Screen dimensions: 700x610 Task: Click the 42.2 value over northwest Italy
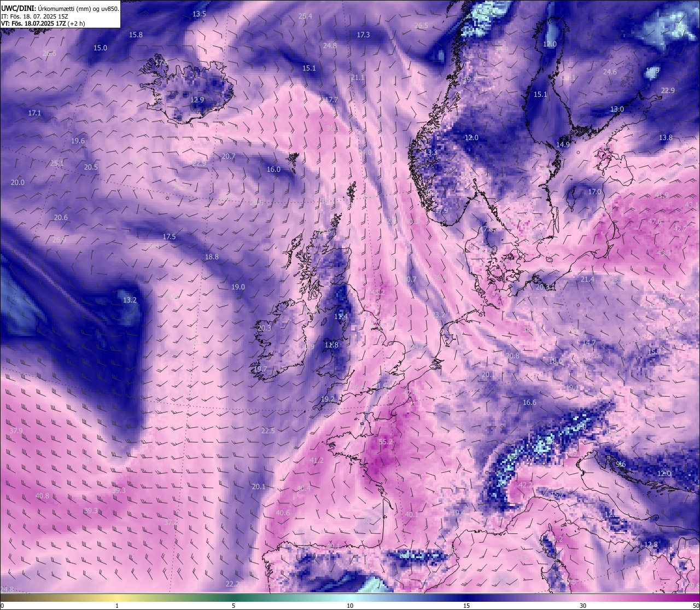[526, 485]
